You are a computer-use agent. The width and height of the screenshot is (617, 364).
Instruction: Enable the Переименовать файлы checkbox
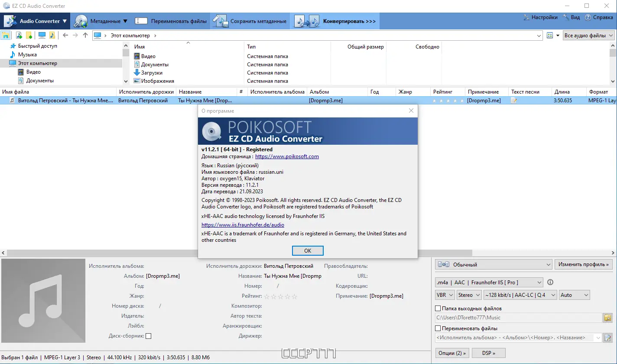pyautogui.click(x=438, y=328)
